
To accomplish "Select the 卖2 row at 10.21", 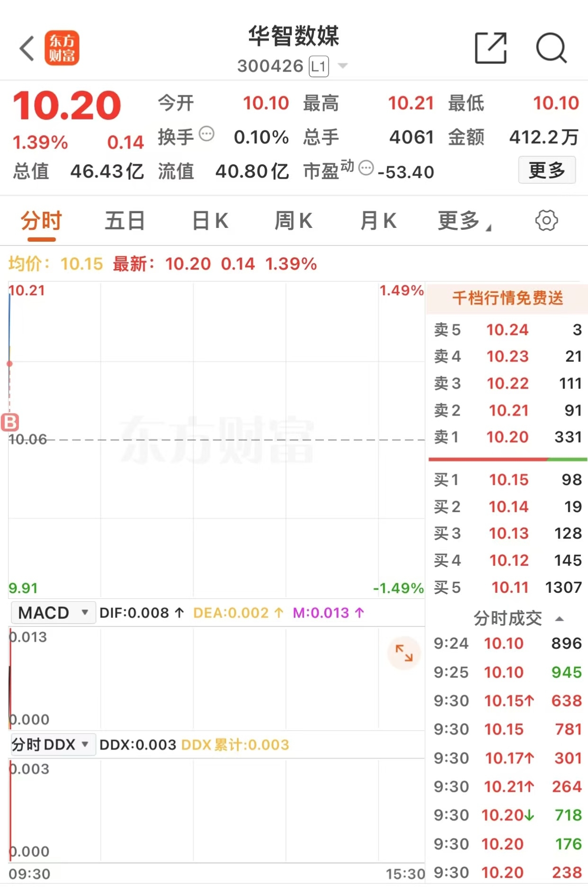I will (508, 410).
